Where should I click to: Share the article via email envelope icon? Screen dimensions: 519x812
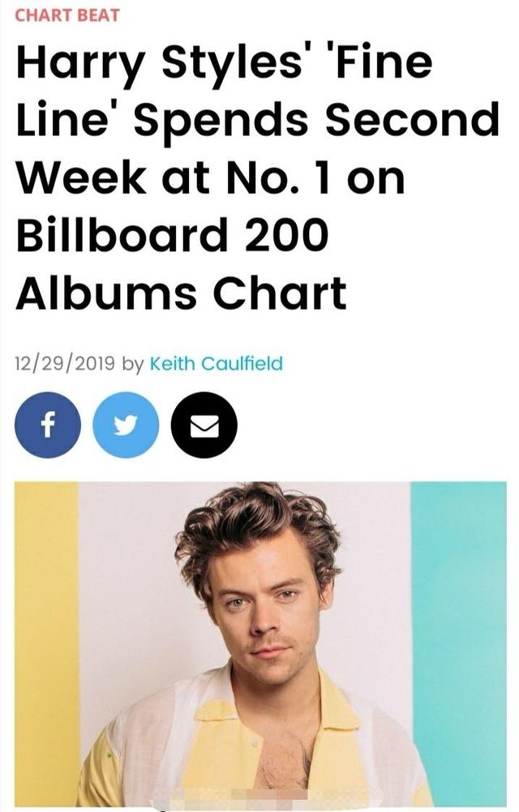[x=204, y=425]
